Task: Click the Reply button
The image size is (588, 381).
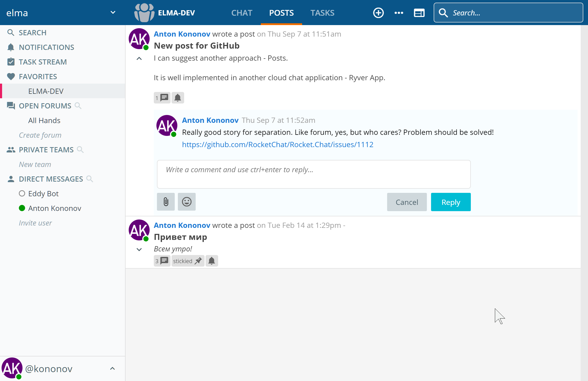Action: point(451,202)
